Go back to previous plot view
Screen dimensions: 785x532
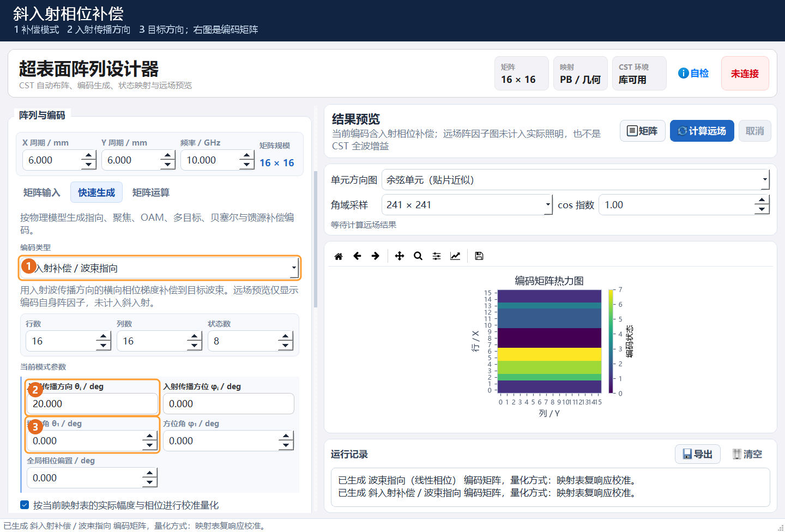click(x=357, y=256)
